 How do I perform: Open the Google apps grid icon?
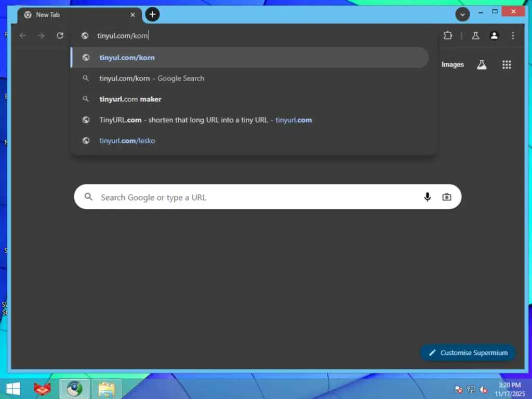(x=507, y=65)
